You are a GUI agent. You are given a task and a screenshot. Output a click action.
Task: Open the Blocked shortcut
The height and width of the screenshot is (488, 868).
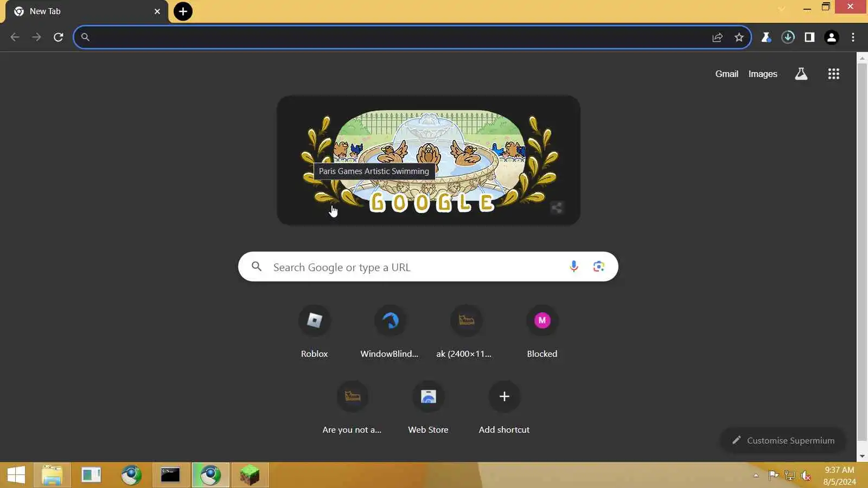(542, 331)
